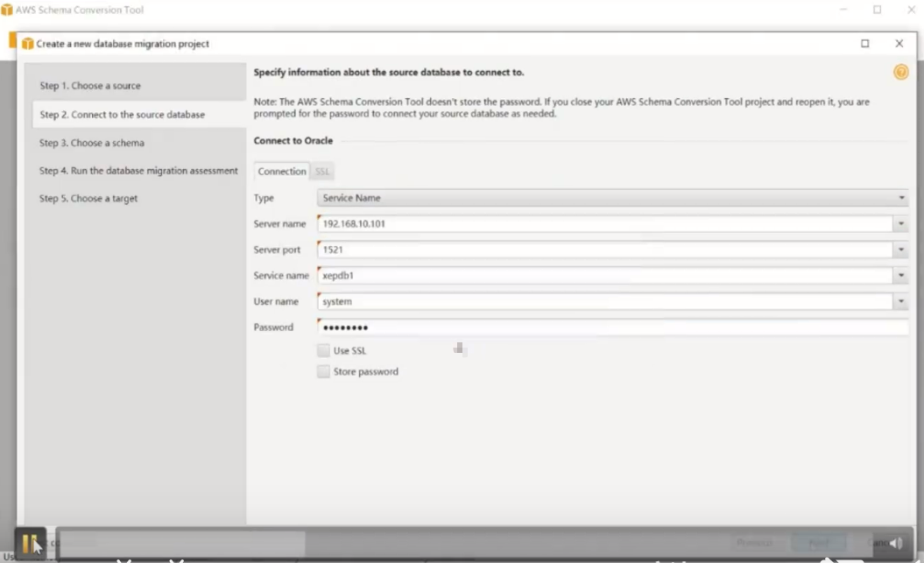Screen dimensions: 924x563
Task: Click the AWS Schema Conversion Tool title bar icon
Action: coord(8,10)
